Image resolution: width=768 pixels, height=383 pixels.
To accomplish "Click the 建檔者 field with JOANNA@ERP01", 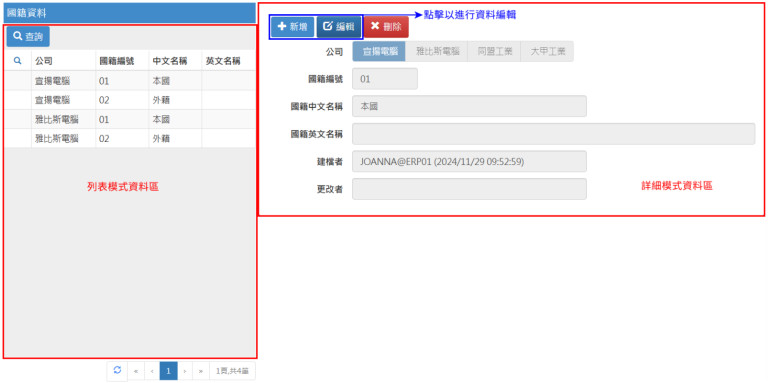I will (x=469, y=161).
